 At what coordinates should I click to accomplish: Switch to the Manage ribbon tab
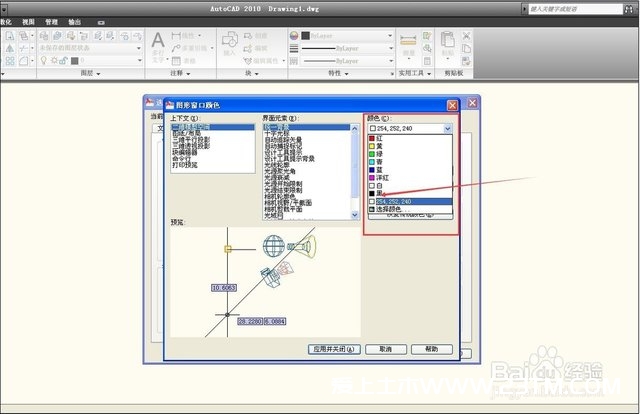point(51,22)
